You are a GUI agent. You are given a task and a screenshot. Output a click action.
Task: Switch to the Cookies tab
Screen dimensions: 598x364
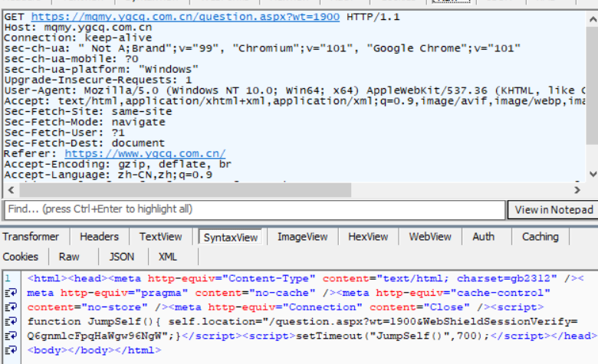click(x=20, y=257)
